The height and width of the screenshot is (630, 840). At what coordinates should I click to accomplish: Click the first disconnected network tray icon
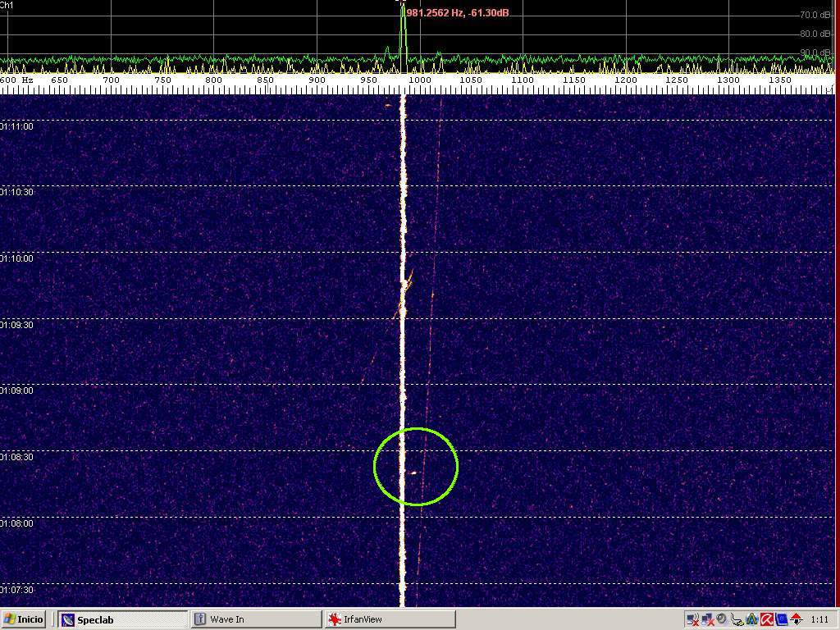point(692,619)
